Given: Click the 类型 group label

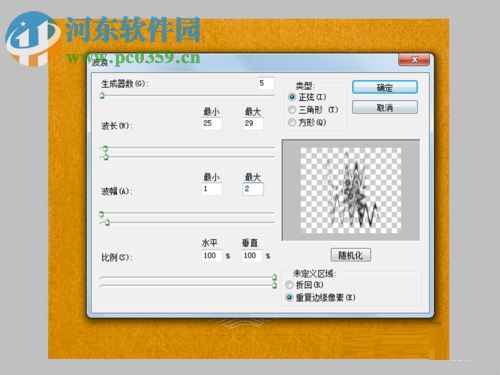Looking at the screenshot, I should pos(305,86).
